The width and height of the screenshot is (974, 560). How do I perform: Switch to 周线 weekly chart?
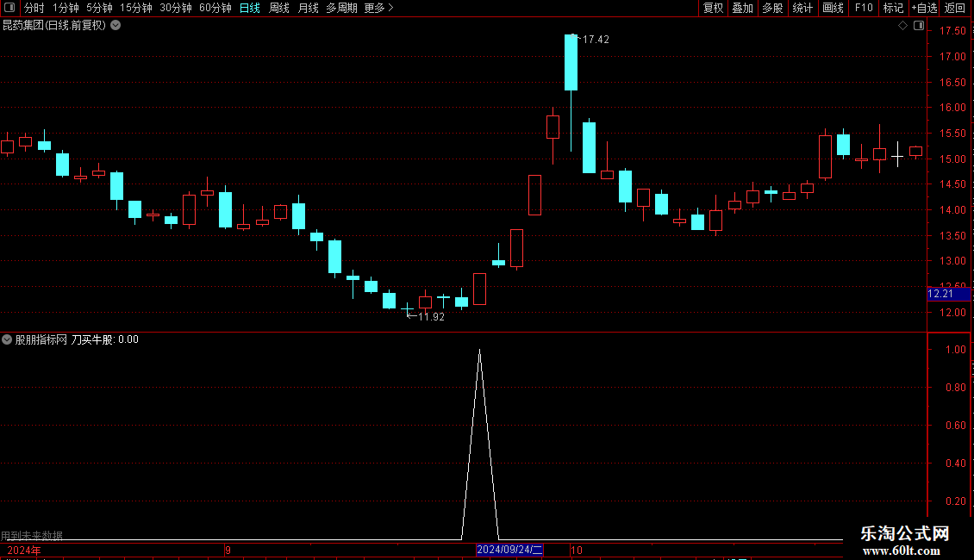pyautogui.click(x=279, y=8)
